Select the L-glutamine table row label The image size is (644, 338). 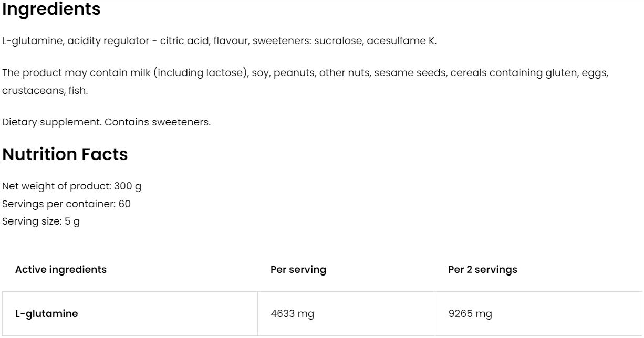click(x=46, y=314)
